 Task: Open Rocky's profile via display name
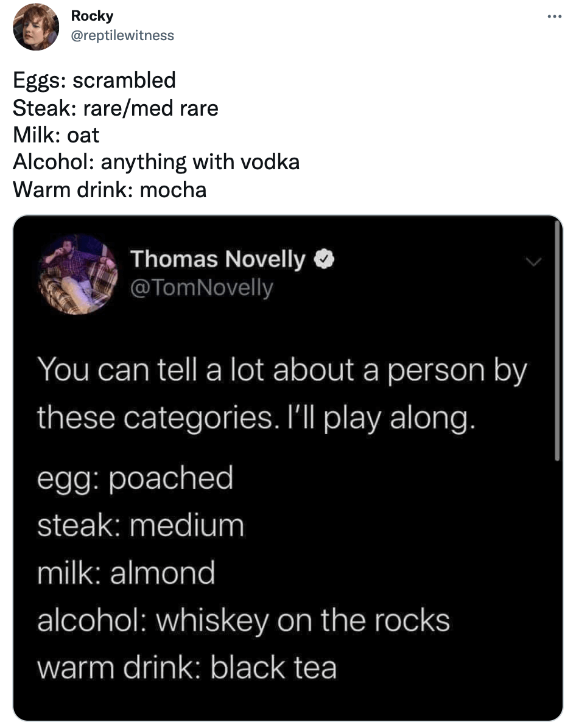point(92,16)
